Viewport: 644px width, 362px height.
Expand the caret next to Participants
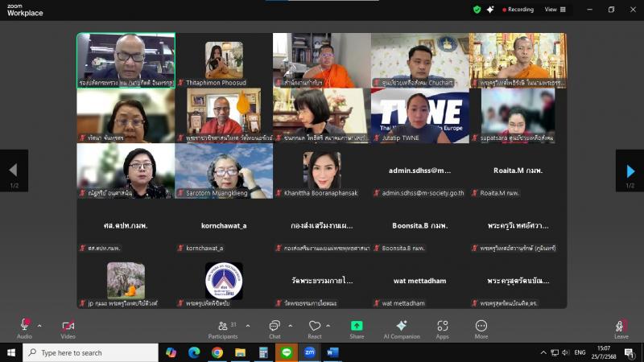(248, 326)
